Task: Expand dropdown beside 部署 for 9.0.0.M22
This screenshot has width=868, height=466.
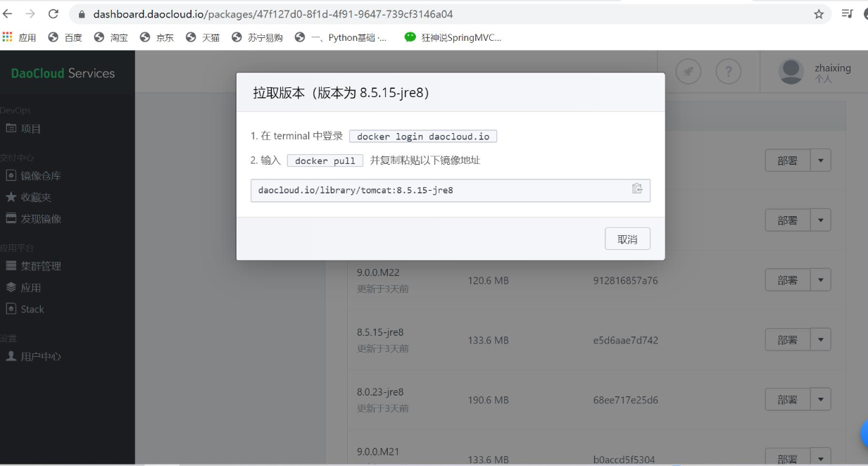Action: (821, 280)
